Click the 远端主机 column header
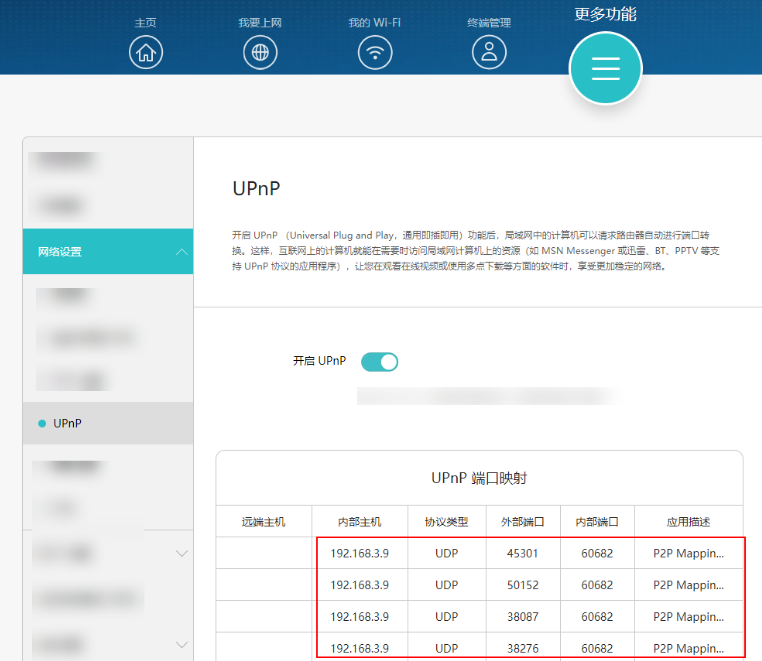762x661 pixels. click(263, 522)
